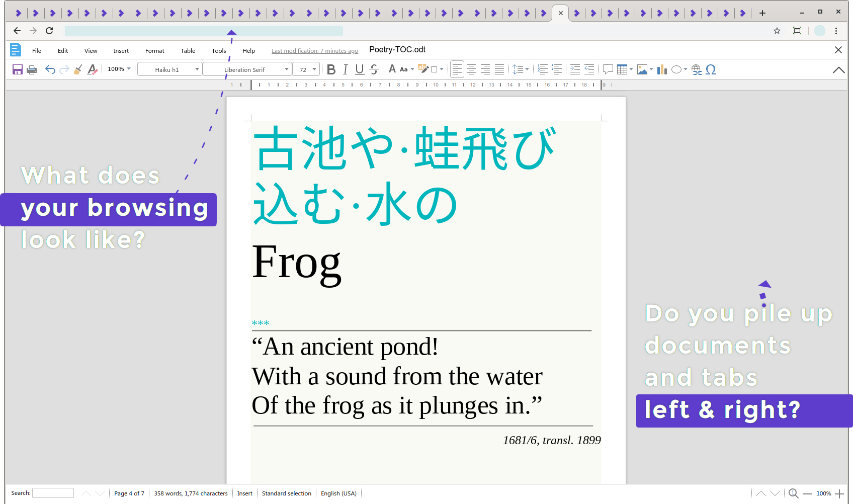
Task: Open the Edit menu
Action: 63,51
